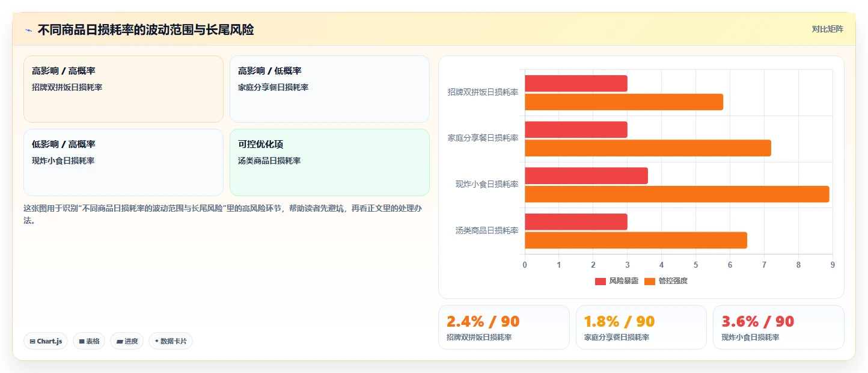Click 现炸小食日损耗率 text in 低影响 / 高概率 card
This screenshot has height=373, width=868.
coord(63,161)
